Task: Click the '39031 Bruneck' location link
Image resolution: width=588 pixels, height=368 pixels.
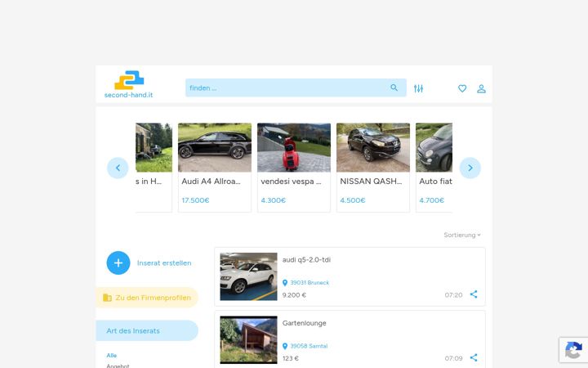Action: point(310,283)
